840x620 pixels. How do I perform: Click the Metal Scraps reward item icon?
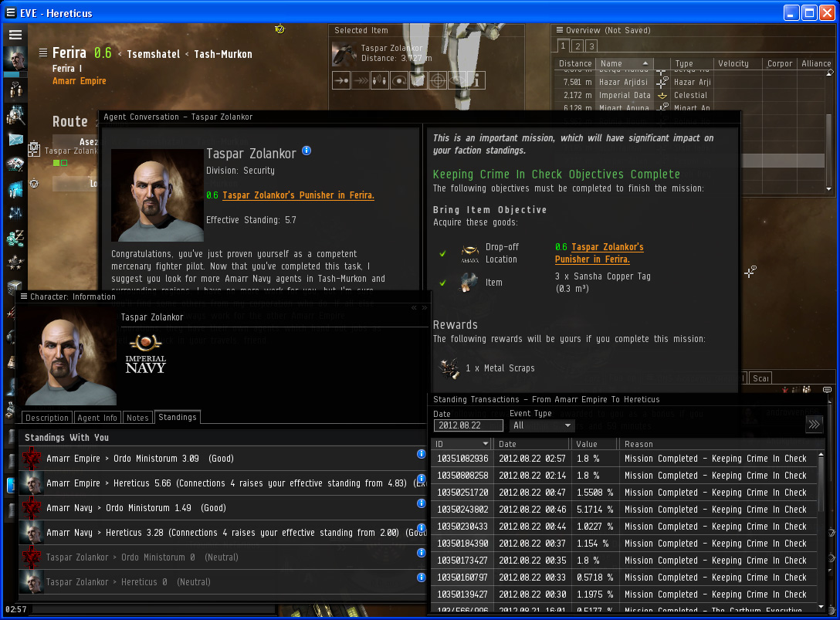click(449, 368)
